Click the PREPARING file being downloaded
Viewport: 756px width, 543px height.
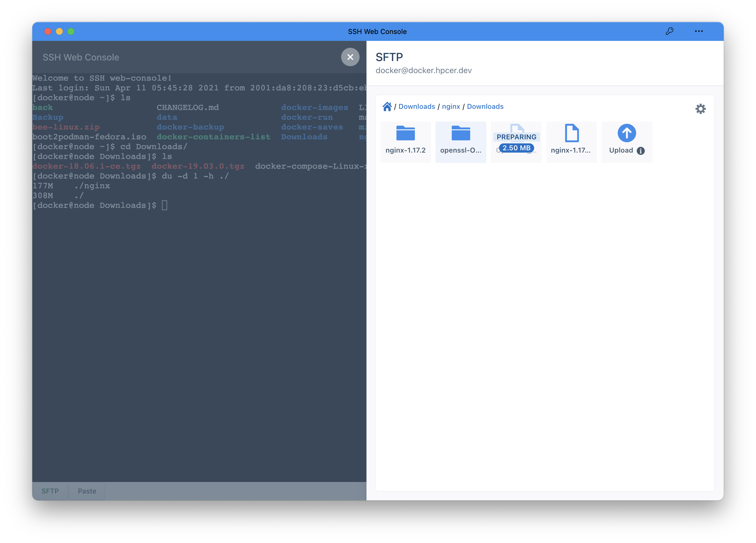(x=516, y=136)
